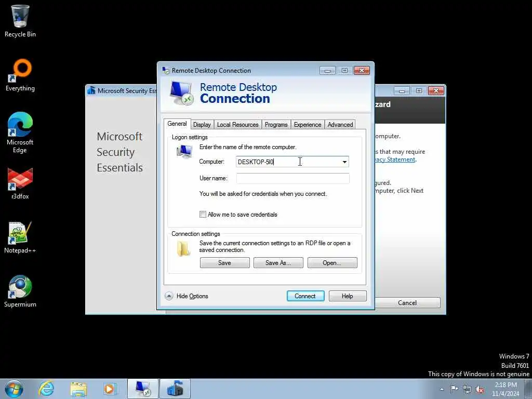The image size is (532, 399).
Task: Maximize the Remote Desktop Connection window
Action: [x=344, y=71]
